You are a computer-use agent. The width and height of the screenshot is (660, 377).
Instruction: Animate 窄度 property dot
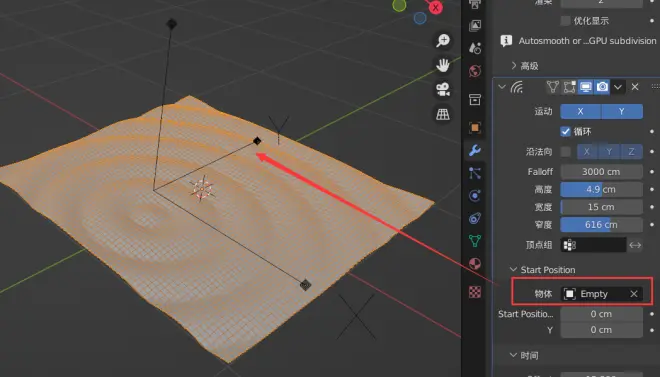(x=652, y=225)
